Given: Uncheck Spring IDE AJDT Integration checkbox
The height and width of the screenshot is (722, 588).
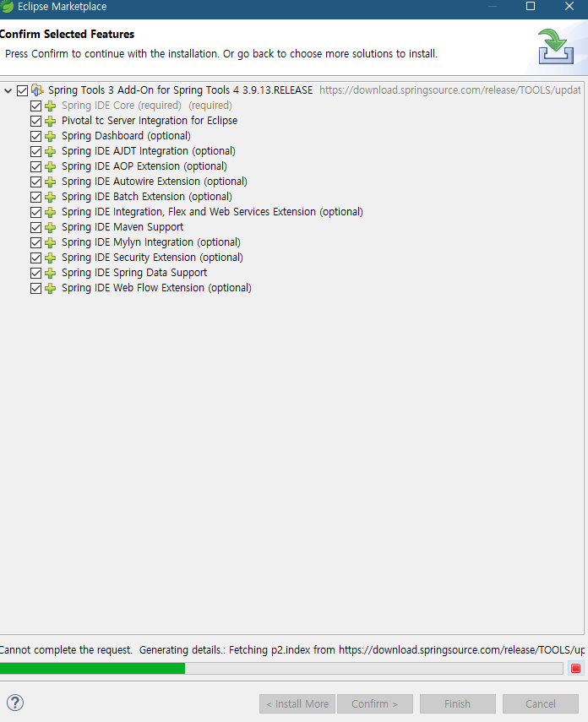Looking at the screenshot, I should (x=35, y=151).
